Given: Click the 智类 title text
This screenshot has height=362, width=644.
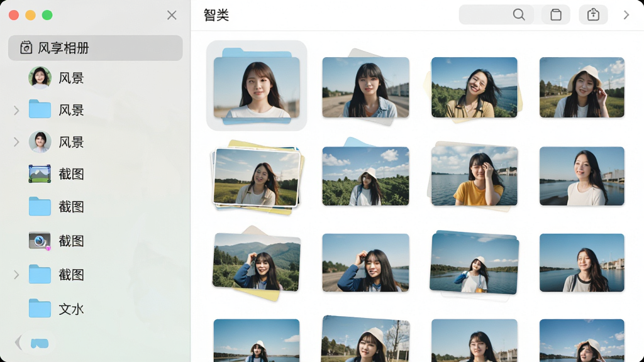Looking at the screenshot, I should pos(216,15).
